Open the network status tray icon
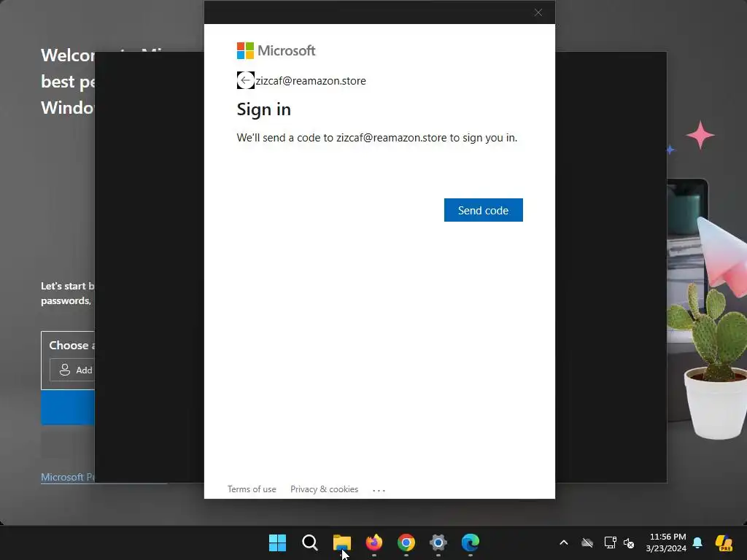Viewport: 747px width, 560px height. 610,542
